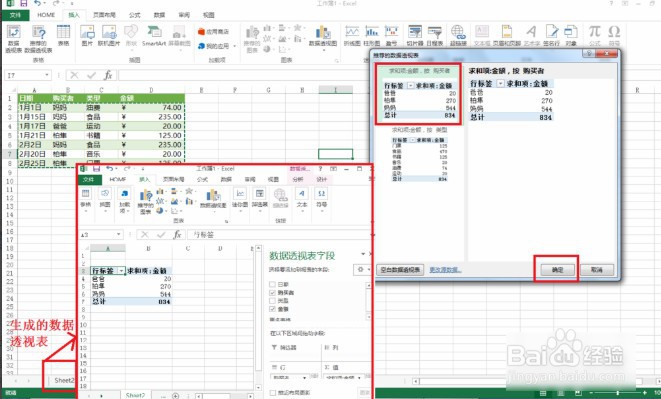Toggle the 推迟布局更新 checkbox in field pane
The height and width of the screenshot is (399, 661).
click(x=273, y=393)
